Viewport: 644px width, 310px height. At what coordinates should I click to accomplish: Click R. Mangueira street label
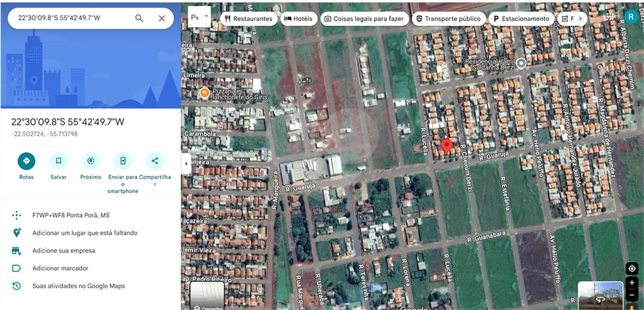click(275, 190)
